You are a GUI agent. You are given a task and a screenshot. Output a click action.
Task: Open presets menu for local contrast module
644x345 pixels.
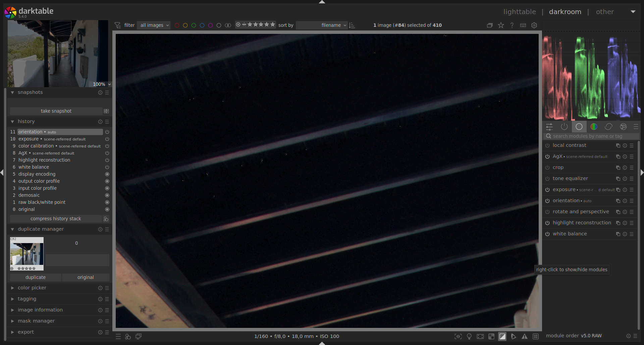[632, 146]
